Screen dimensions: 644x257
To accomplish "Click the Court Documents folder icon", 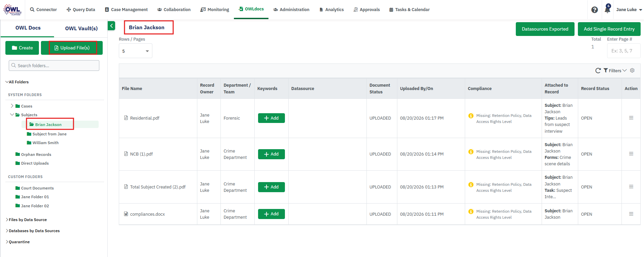I will [x=18, y=188].
